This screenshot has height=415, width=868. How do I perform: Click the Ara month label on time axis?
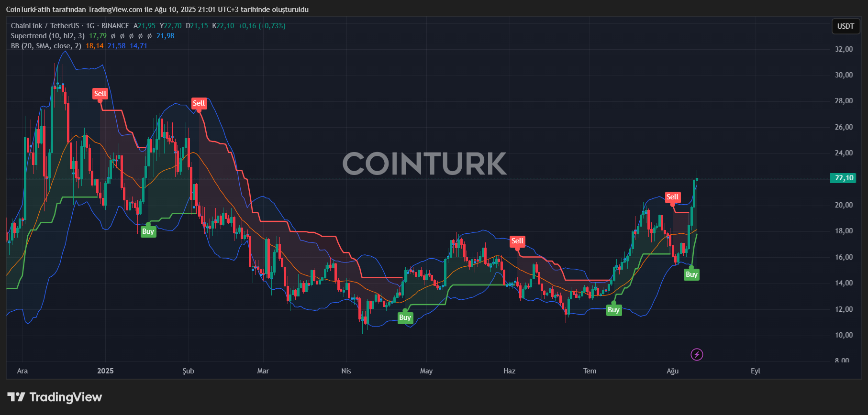pos(22,371)
